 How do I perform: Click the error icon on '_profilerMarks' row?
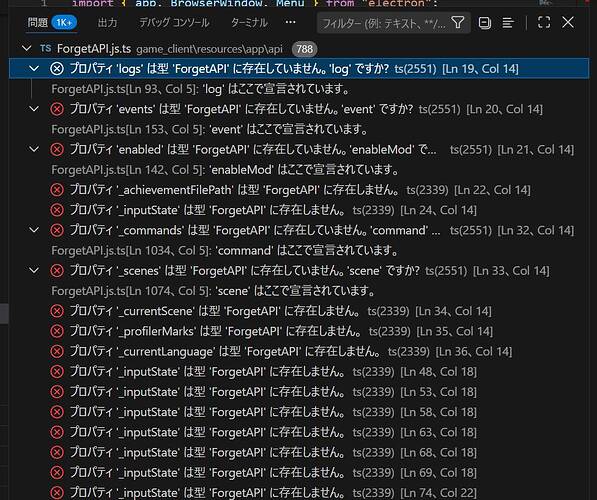pos(57,331)
